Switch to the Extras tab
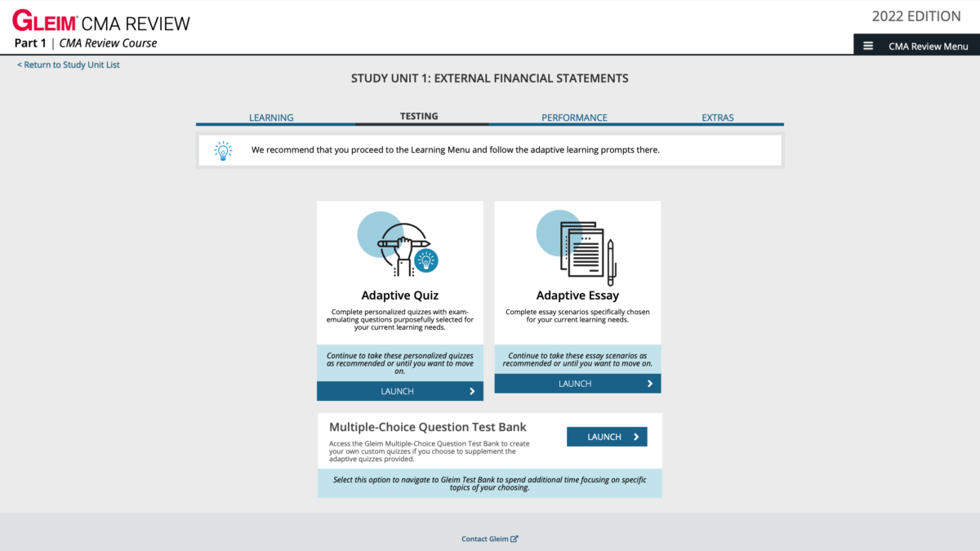Screen dimensions: 980x551 click(x=717, y=118)
